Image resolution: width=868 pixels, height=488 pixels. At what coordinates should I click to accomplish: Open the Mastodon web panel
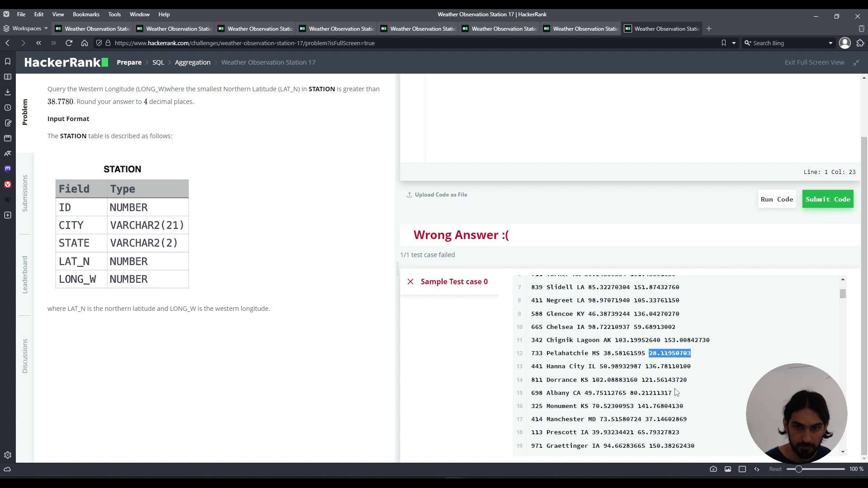7,169
